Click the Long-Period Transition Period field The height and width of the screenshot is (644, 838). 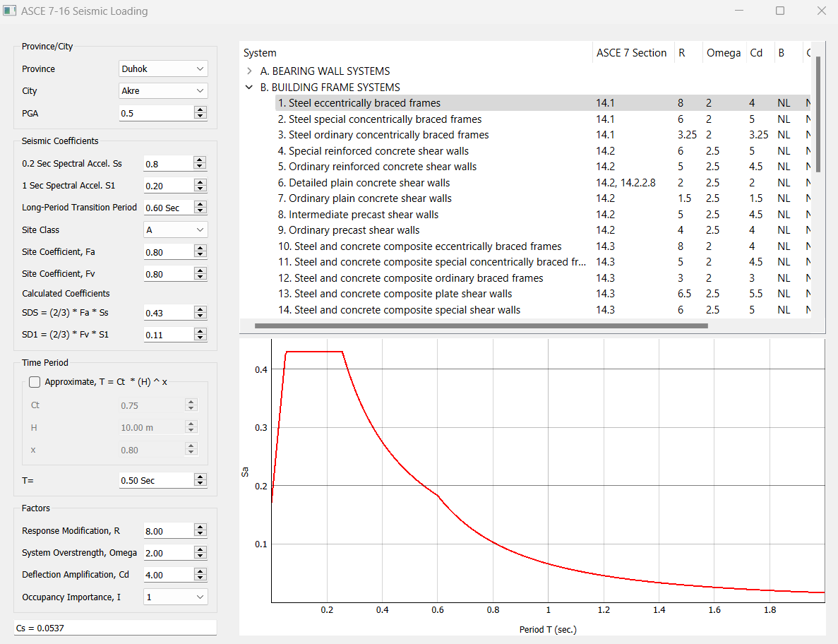[x=168, y=208]
